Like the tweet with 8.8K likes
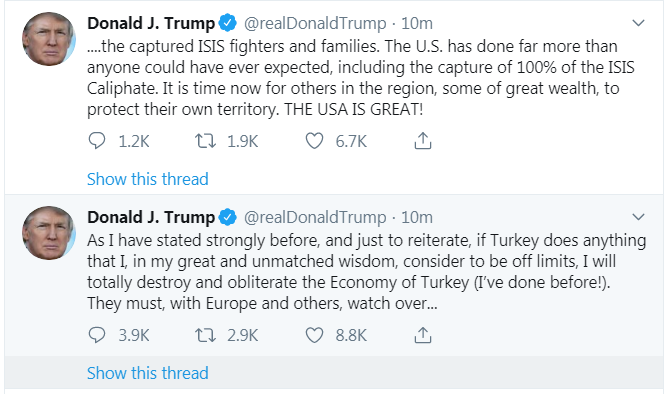This screenshot has width=668, height=394. tap(314, 335)
